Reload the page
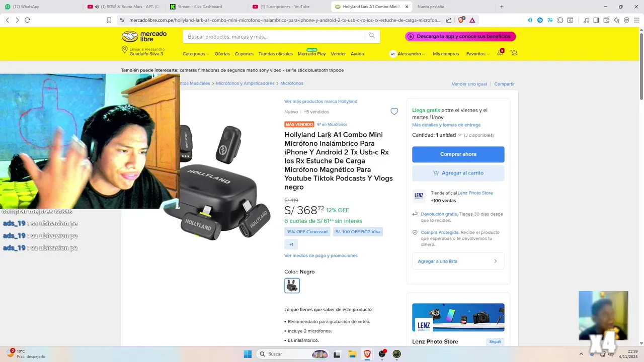The width and height of the screenshot is (644, 362). pyautogui.click(x=27, y=20)
